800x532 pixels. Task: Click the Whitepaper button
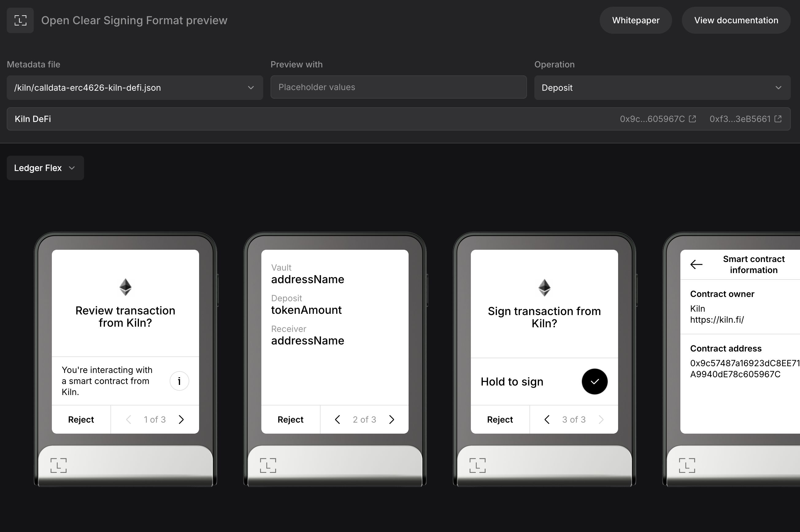click(x=635, y=20)
